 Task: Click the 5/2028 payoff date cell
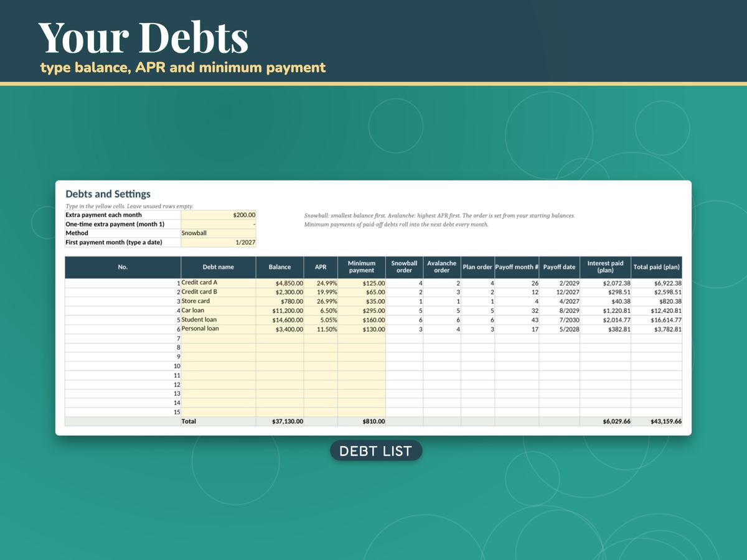click(x=559, y=329)
